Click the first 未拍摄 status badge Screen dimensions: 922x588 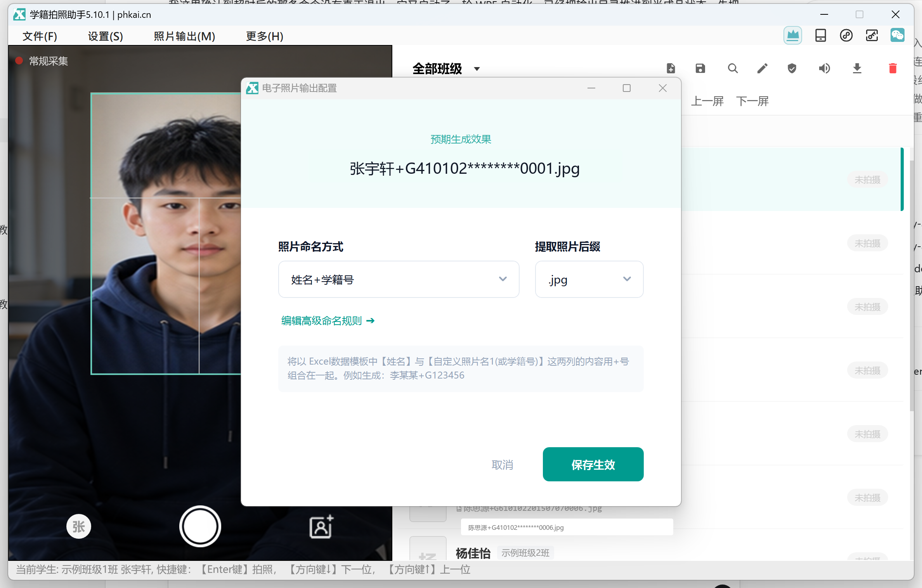(x=867, y=180)
